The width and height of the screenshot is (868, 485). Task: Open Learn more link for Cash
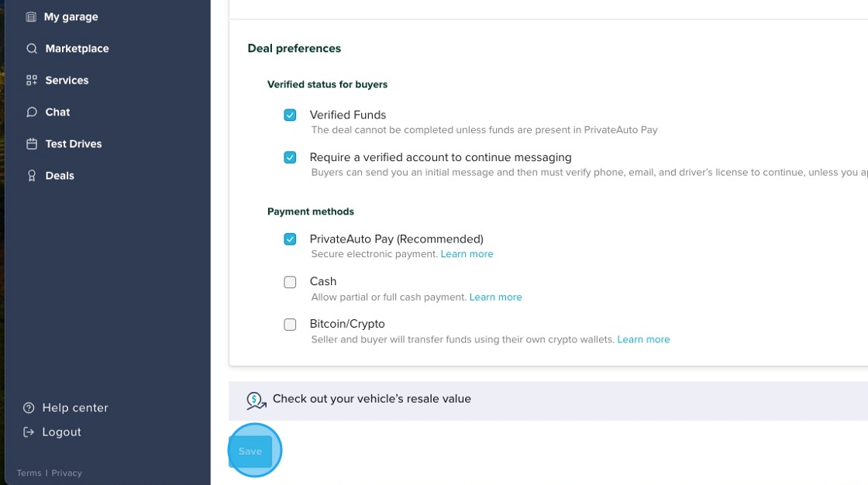click(495, 298)
